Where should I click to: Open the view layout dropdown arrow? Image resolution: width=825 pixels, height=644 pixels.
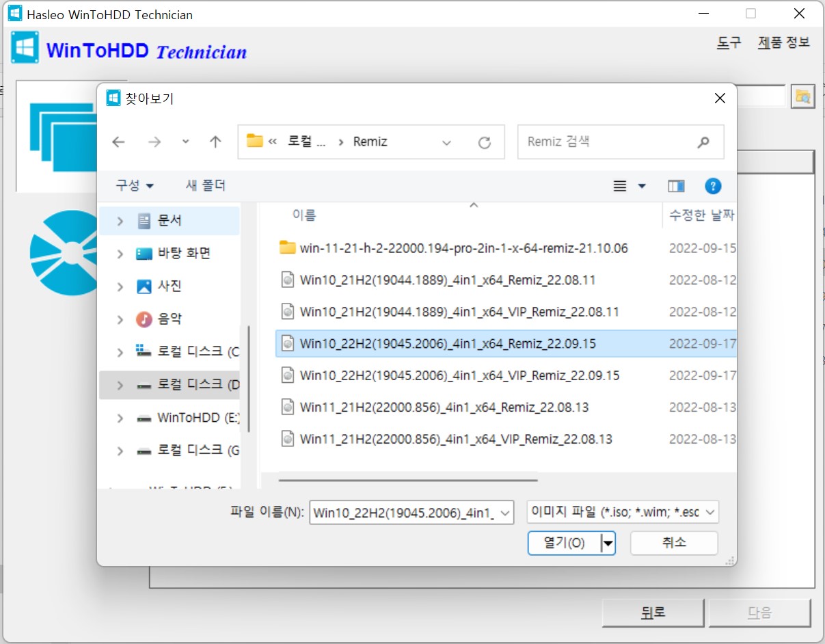tap(642, 186)
